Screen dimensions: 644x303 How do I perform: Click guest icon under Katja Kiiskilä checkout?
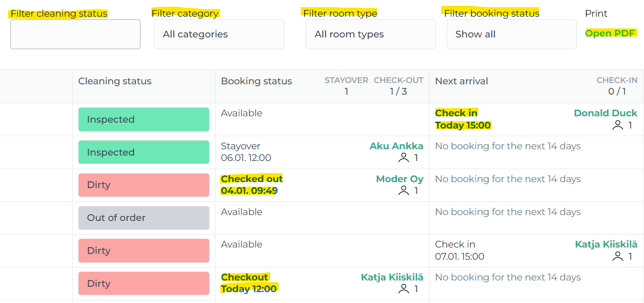403,289
